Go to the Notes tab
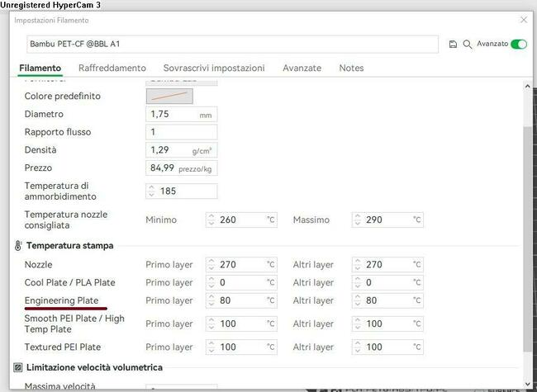This screenshot has height=392, width=537. (x=351, y=68)
